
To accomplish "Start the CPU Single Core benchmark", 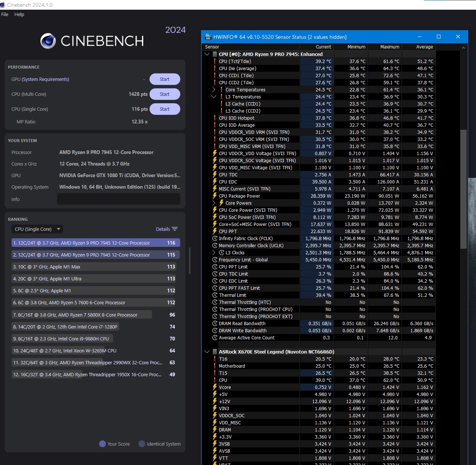I will (x=165, y=109).
